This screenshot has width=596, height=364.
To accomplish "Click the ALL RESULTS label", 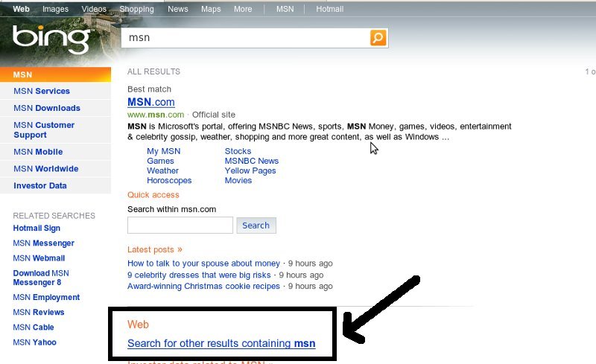I will [x=154, y=71].
